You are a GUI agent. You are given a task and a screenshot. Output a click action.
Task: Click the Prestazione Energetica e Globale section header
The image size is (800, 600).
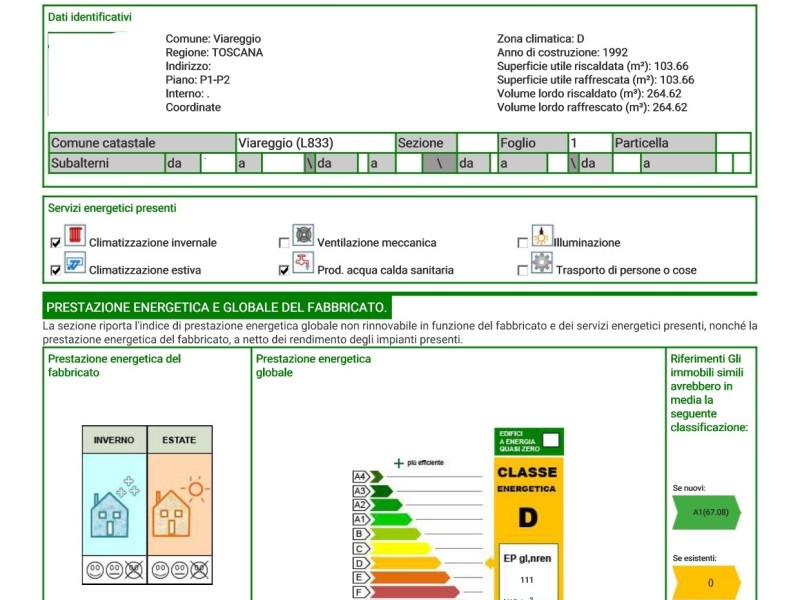(x=217, y=307)
